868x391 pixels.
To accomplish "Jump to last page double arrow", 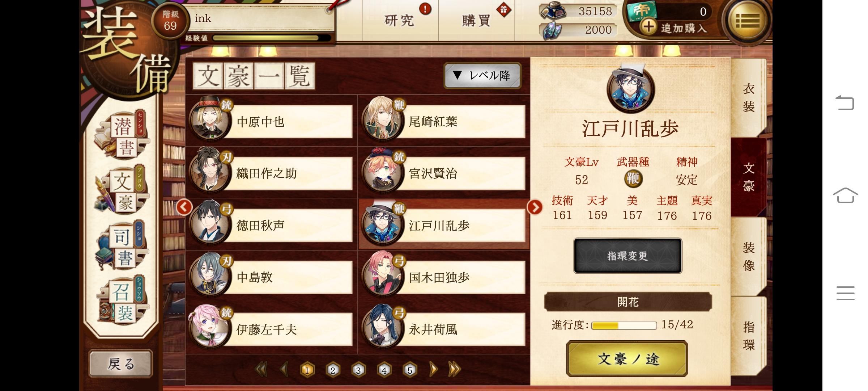I will pyautogui.click(x=455, y=369).
